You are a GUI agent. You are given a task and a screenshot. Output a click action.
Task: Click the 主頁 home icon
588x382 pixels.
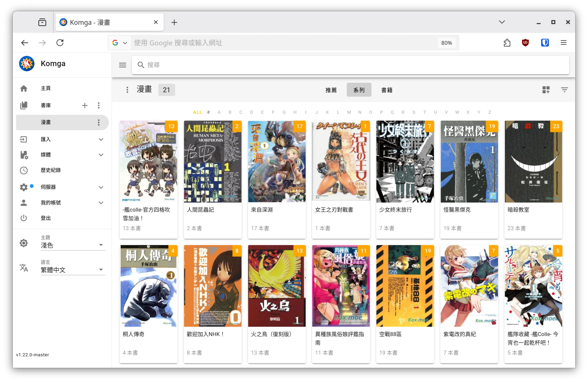pos(24,88)
